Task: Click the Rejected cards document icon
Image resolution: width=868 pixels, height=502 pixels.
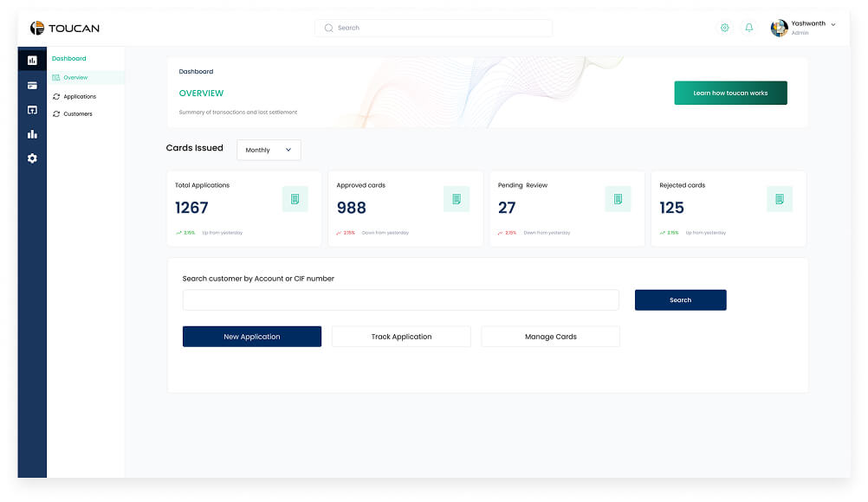Action: point(779,199)
